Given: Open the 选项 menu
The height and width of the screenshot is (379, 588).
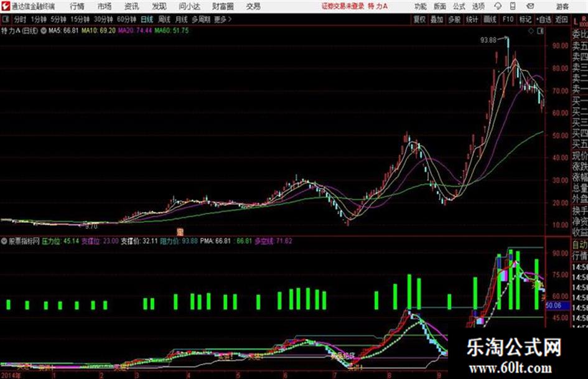Looking at the screenshot, I should coord(478,6).
